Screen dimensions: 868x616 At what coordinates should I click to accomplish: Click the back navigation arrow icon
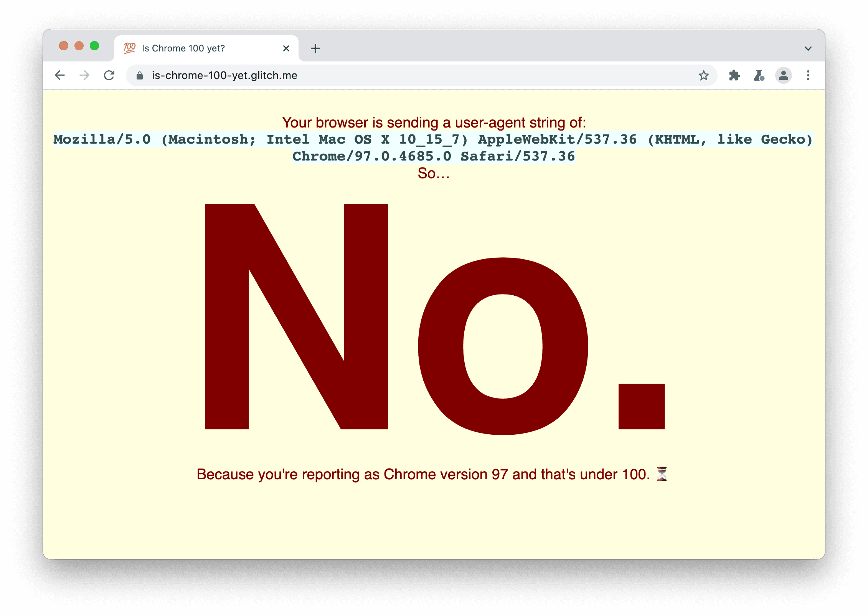(x=60, y=75)
